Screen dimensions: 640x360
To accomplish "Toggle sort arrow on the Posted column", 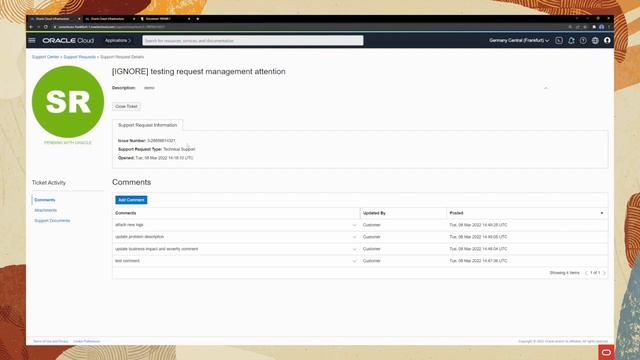I will 602,213.
